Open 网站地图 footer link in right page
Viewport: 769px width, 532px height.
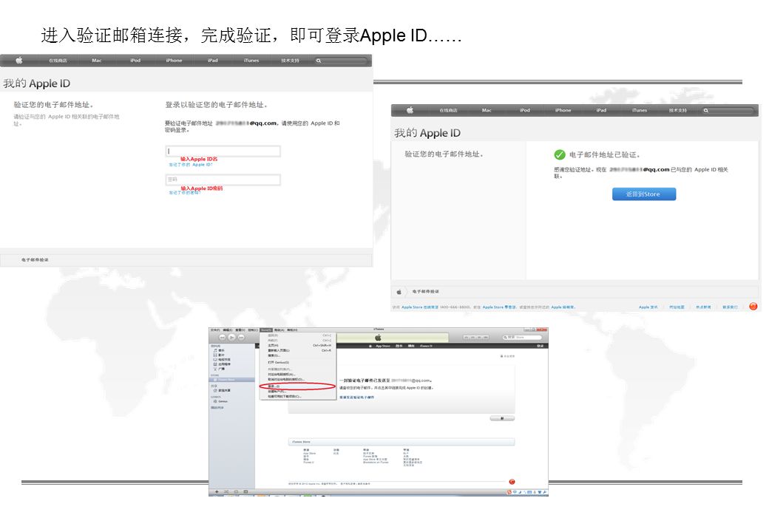coord(677,307)
